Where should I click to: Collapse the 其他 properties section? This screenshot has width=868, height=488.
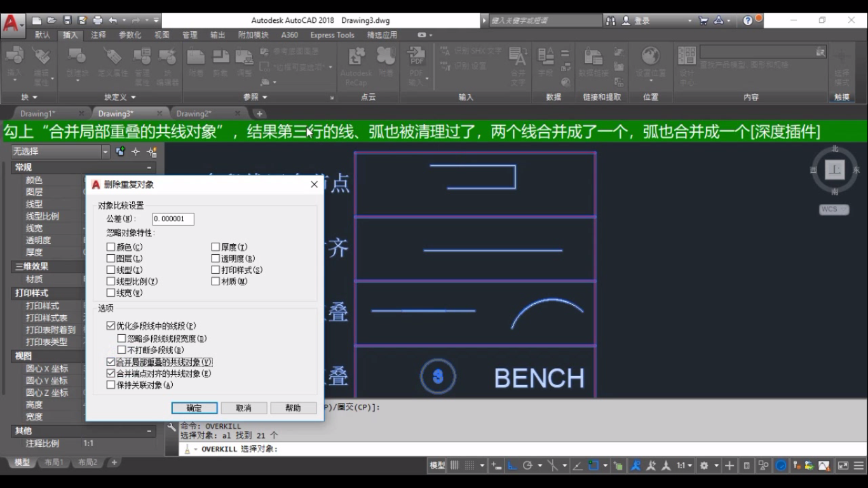coord(150,431)
